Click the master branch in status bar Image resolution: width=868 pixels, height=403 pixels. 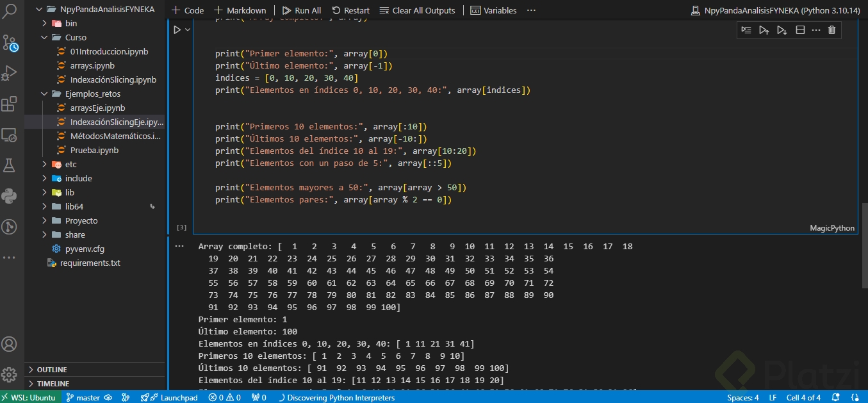(83, 397)
